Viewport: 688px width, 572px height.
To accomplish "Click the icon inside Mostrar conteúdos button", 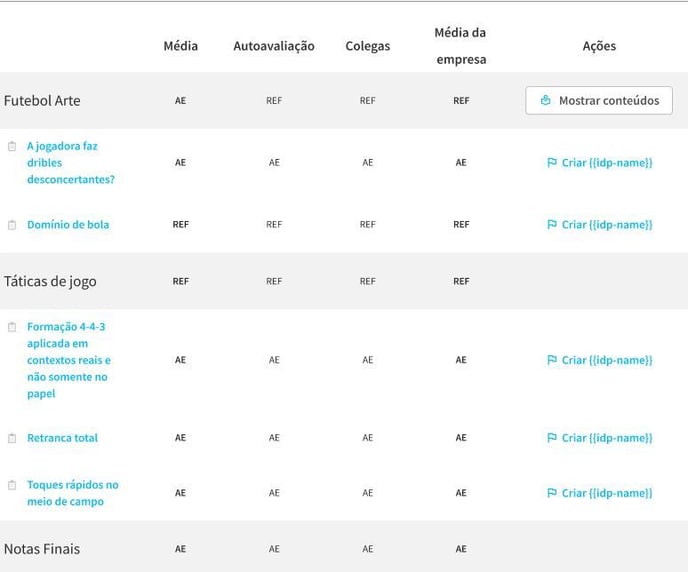I will pos(545,100).
